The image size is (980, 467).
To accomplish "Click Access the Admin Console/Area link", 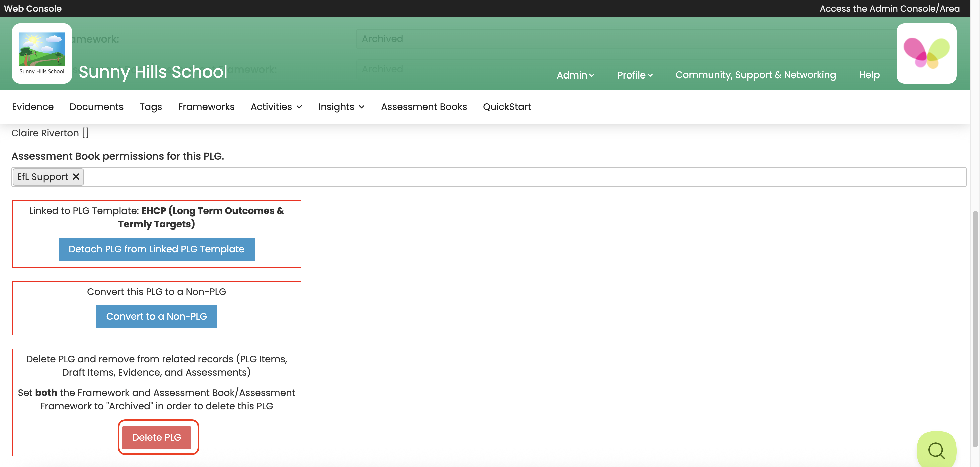I will pyautogui.click(x=890, y=8).
